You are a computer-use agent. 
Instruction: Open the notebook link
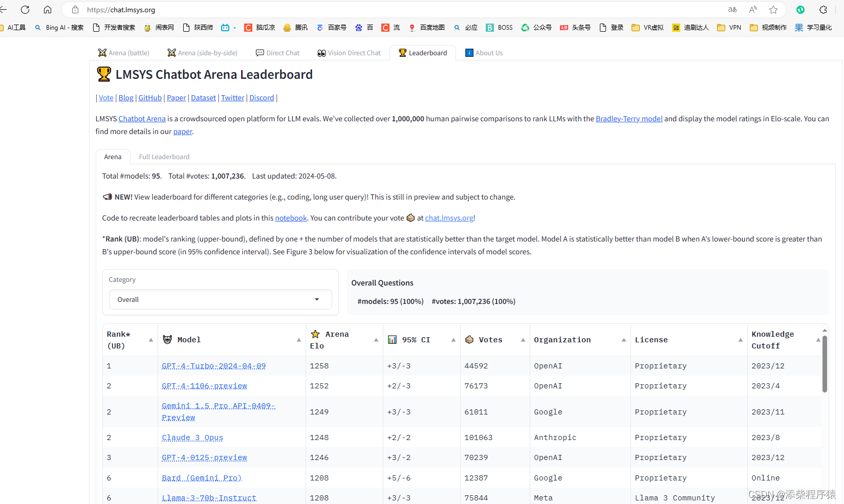tap(291, 218)
